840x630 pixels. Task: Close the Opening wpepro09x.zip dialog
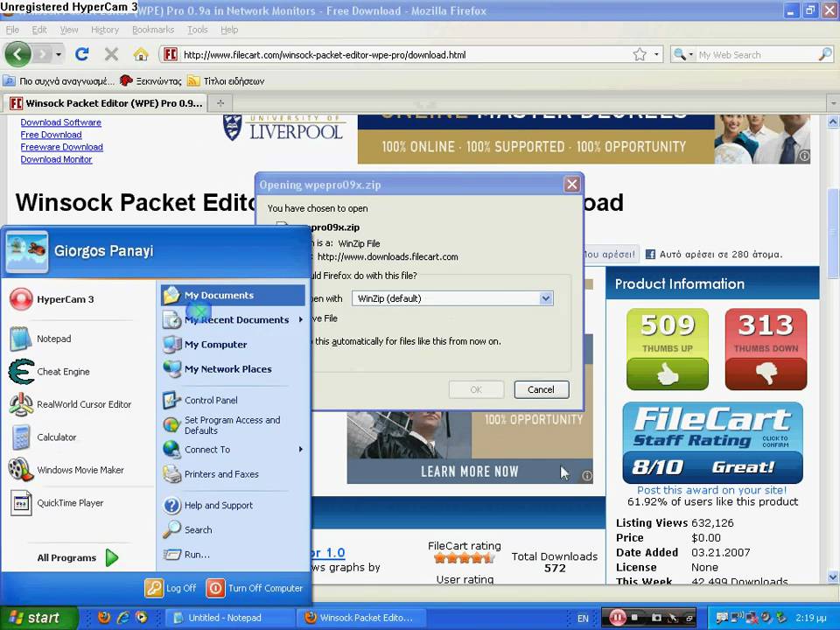point(572,185)
